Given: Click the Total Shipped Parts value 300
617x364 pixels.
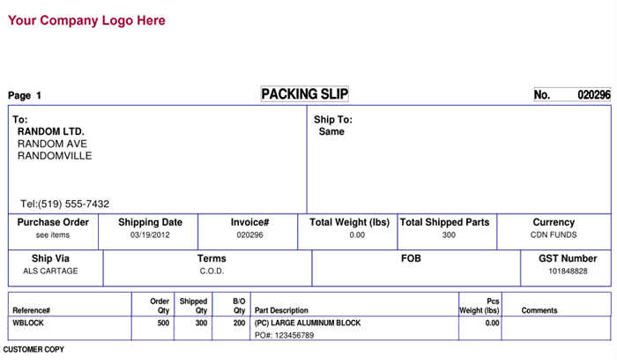Looking at the screenshot, I should pyautogui.click(x=449, y=235).
